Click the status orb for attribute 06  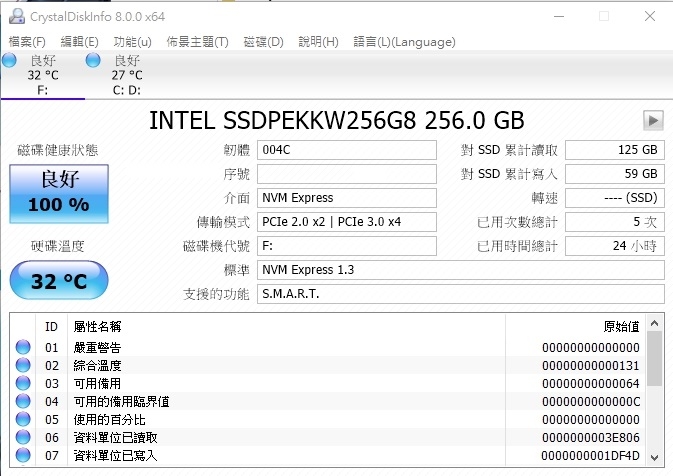pyautogui.click(x=23, y=437)
